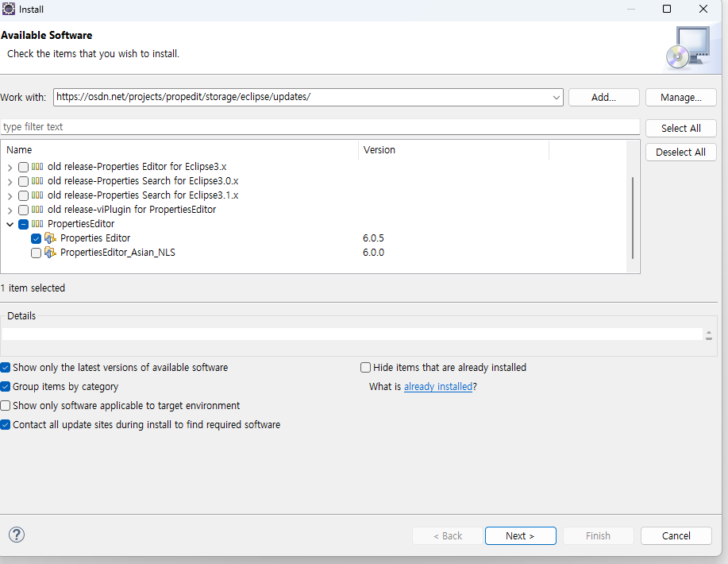Expand old release-Properties Search for Eclipse3.1.x node
Screen dimensions: 728x564
point(10,196)
